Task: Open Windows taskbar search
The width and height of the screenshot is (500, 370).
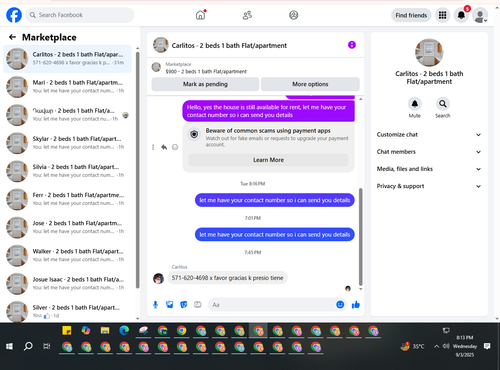Action: pyautogui.click(x=28, y=346)
